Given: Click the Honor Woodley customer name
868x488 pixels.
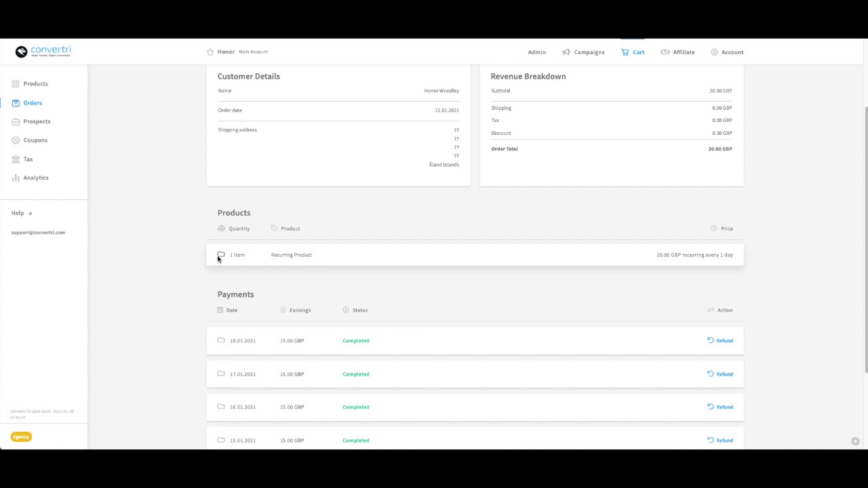Looking at the screenshot, I should tap(441, 91).
